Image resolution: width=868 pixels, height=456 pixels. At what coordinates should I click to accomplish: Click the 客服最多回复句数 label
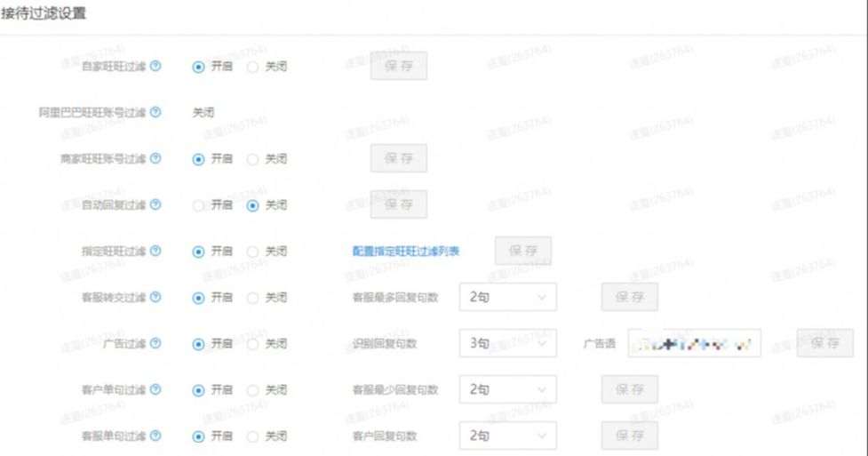[x=395, y=298]
